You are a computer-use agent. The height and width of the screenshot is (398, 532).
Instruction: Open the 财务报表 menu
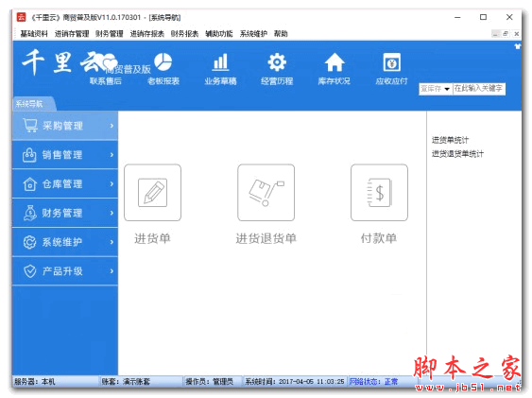(x=184, y=34)
